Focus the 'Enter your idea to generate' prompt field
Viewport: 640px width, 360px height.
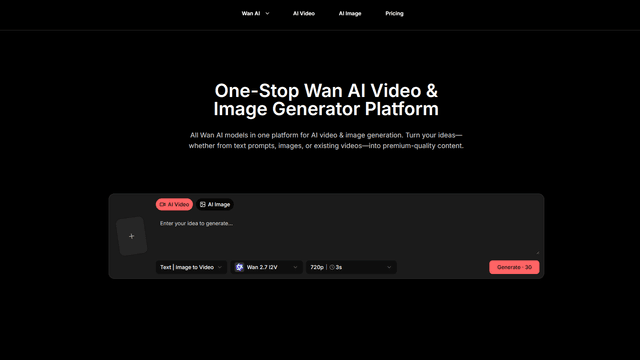(x=348, y=237)
